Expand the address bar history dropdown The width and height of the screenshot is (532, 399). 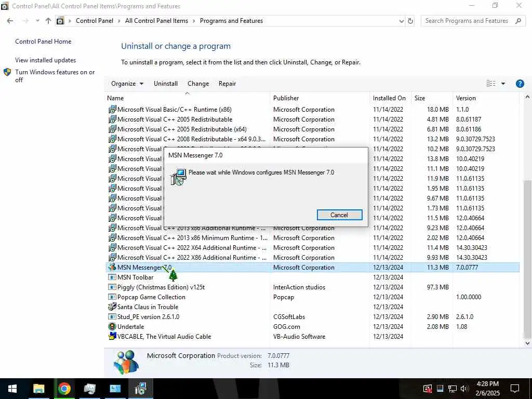[x=402, y=21]
